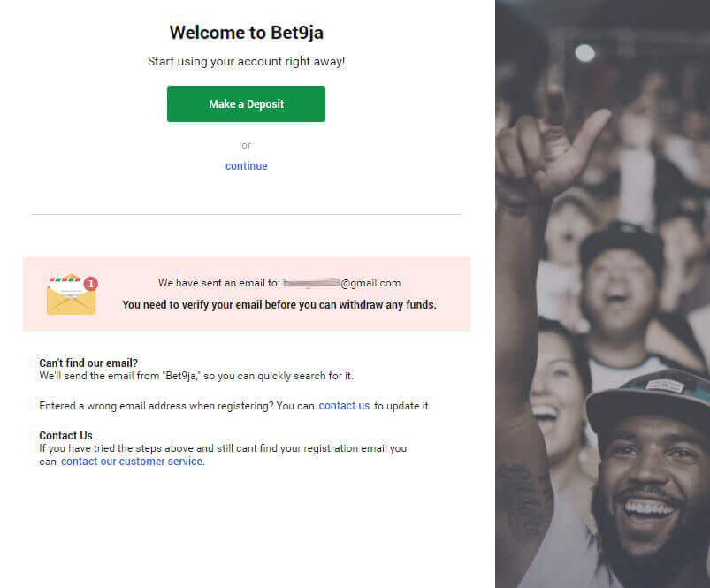
Task: Click the red notification badge on envelope
Action: tap(91, 284)
